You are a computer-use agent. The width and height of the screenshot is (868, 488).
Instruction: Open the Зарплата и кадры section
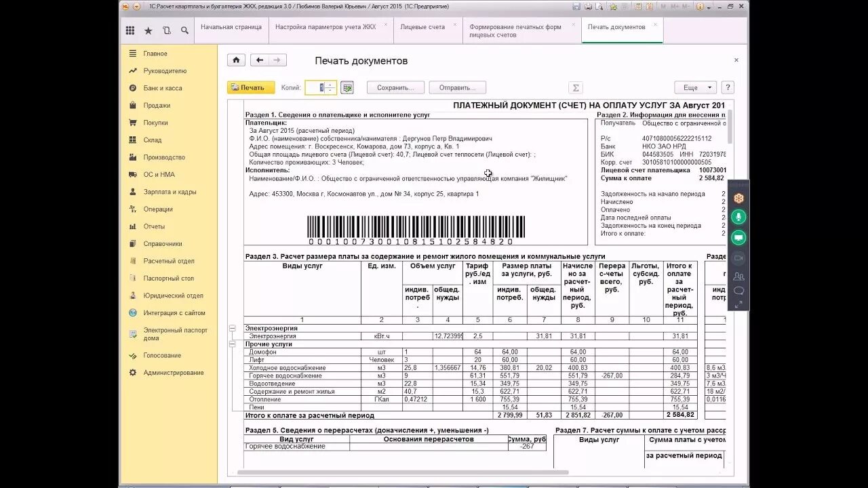click(x=170, y=192)
